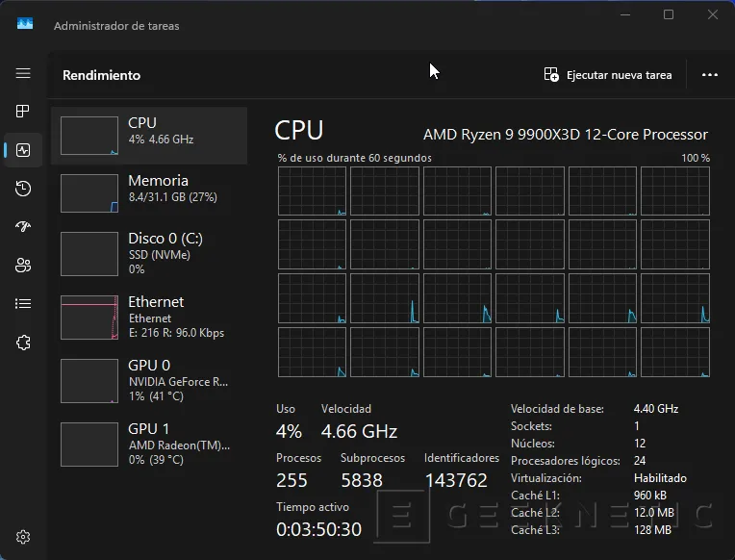Click the Procesos count 255
Viewport: 735px width, 560px height.
[x=291, y=480]
